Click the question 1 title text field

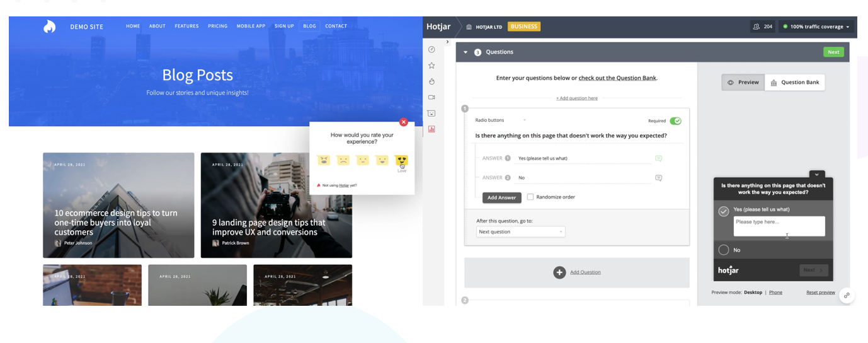point(578,136)
